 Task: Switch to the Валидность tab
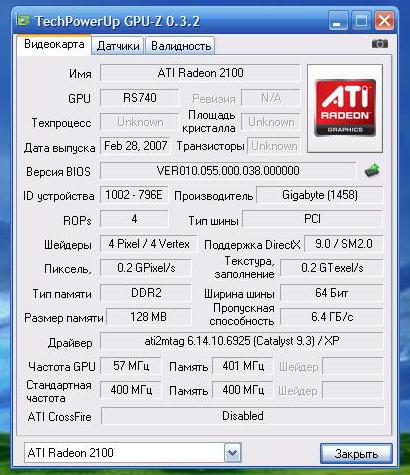pos(180,46)
